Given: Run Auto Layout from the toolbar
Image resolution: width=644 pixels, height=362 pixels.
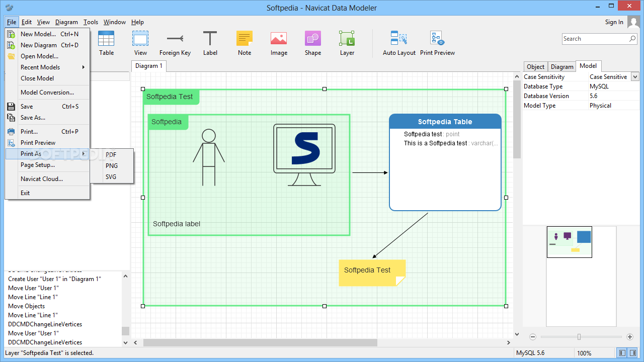Looking at the screenshot, I should tap(399, 43).
